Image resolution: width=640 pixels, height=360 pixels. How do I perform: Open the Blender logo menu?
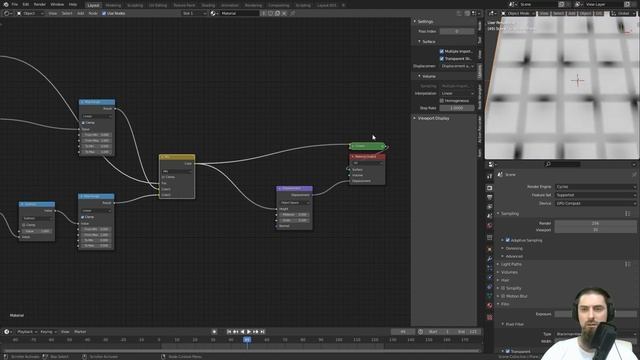point(5,4)
